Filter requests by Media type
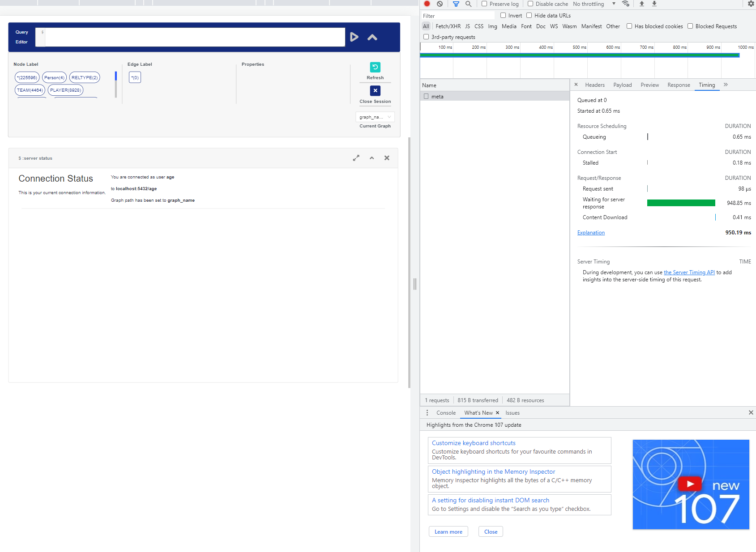The width and height of the screenshot is (756, 552). (x=509, y=26)
